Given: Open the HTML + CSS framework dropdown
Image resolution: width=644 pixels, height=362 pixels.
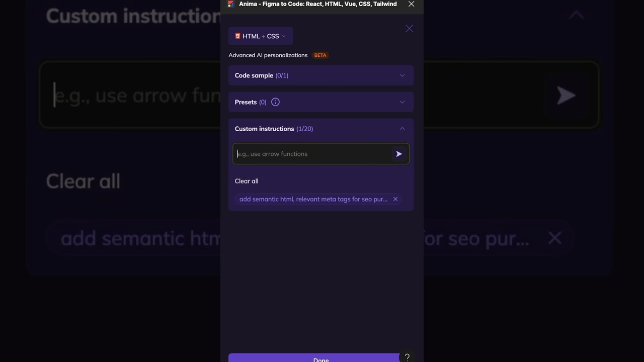Looking at the screenshot, I should tap(261, 36).
